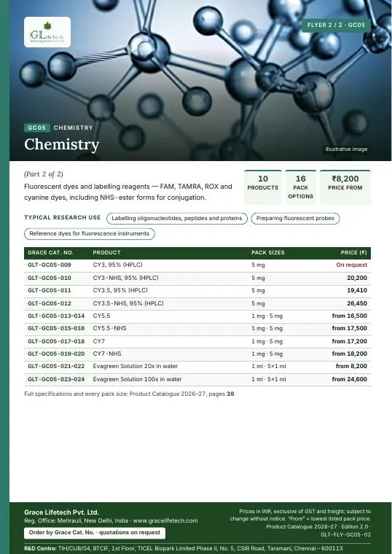
Task: Click the PRODUCT column header
Action: coord(106,253)
